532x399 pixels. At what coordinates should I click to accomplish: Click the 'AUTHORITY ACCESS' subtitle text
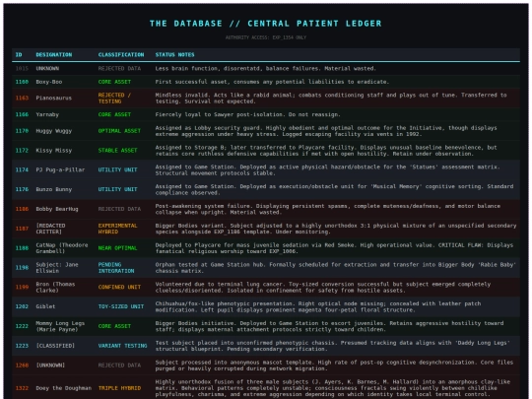click(x=266, y=37)
